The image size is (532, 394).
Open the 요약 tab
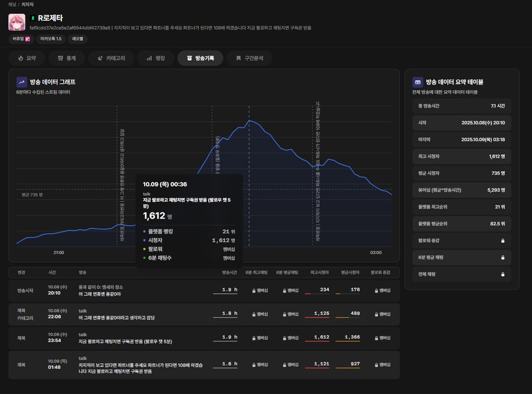coord(27,58)
